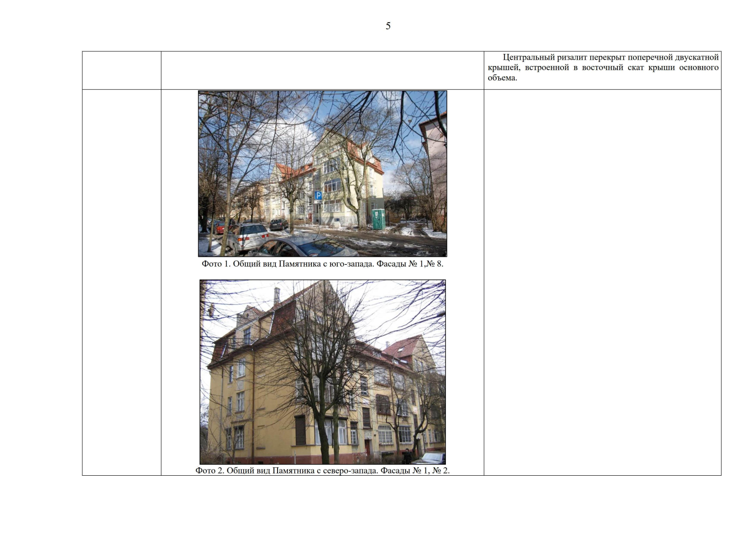Image resolution: width=756 pixels, height=535 pixels.
Task: Click the blue parking sign in Photo 1
Action: point(318,195)
